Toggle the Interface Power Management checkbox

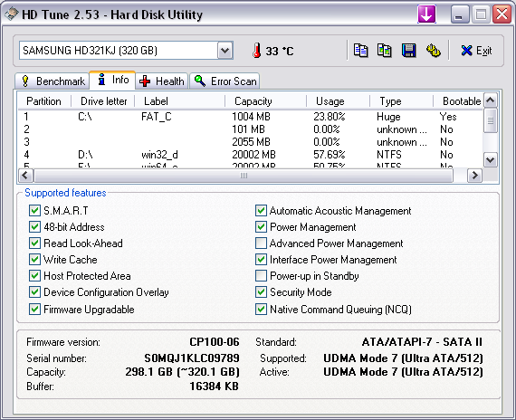261,260
